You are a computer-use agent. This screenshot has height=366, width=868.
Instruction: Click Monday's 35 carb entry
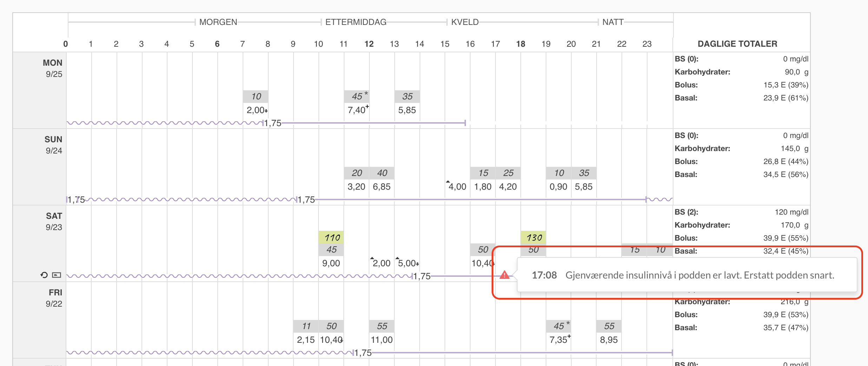(x=407, y=96)
